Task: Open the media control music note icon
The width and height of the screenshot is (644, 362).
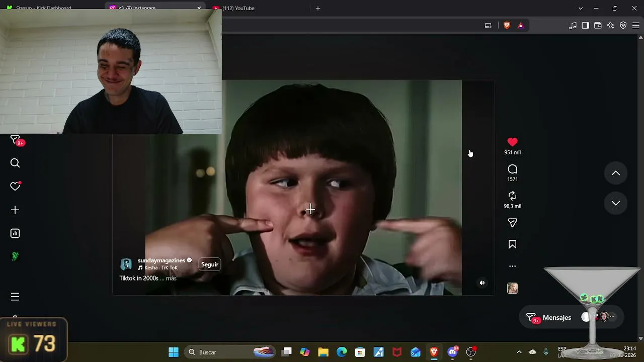Action: (x=573, y=26)
